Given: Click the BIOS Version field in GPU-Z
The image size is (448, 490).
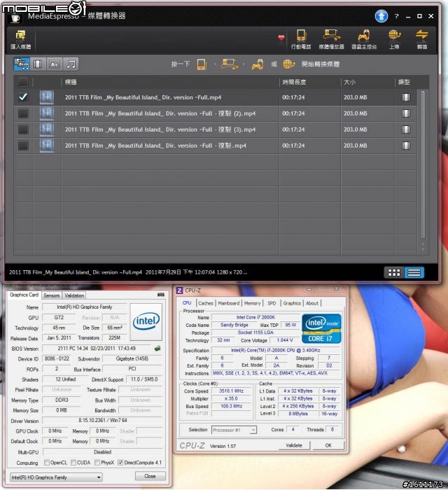Looking at the screenshot, I should click(97, 348).
